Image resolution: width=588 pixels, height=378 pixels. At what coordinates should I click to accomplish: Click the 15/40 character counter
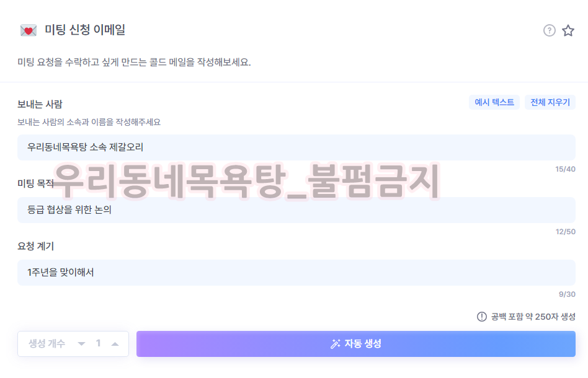[x=566, y=169]
